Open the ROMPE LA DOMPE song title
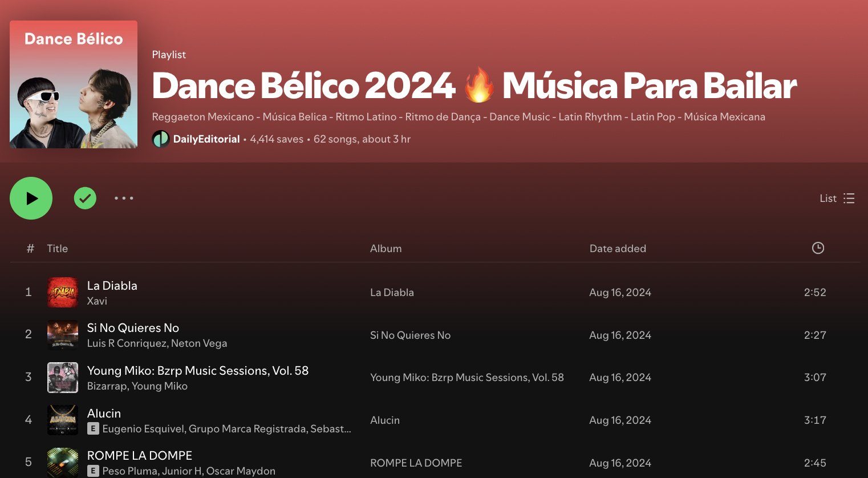The image size is (868, 478). point(140,455)
